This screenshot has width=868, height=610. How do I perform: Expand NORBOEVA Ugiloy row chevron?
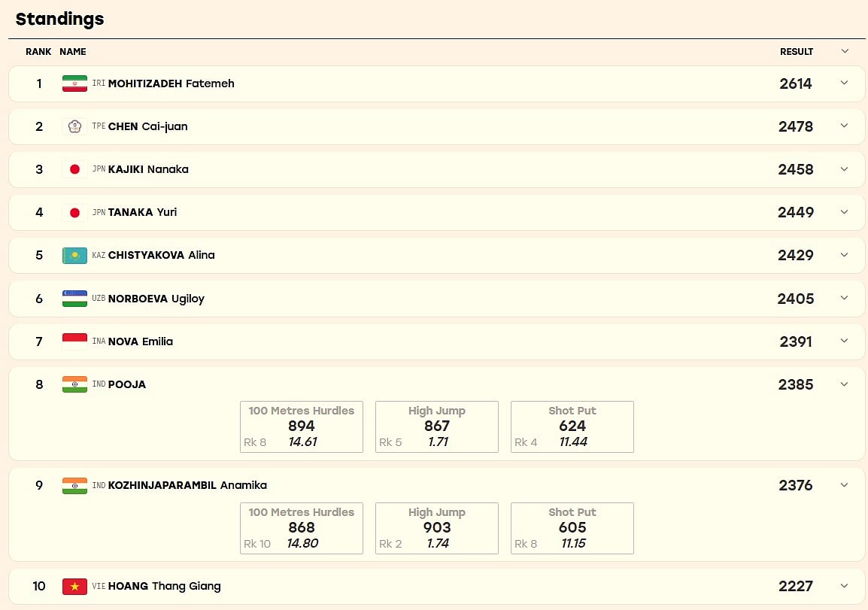coord(844,298)
